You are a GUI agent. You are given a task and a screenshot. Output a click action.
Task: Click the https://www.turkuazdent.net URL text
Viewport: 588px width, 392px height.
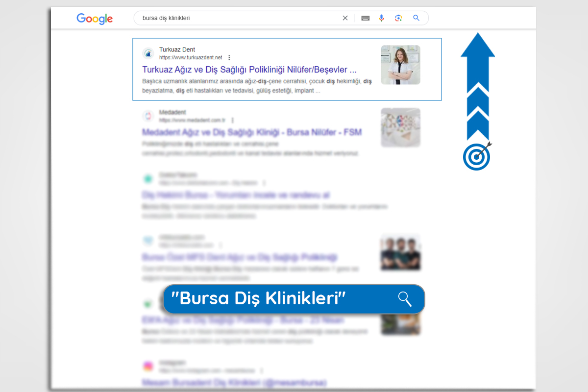(191, 58)
